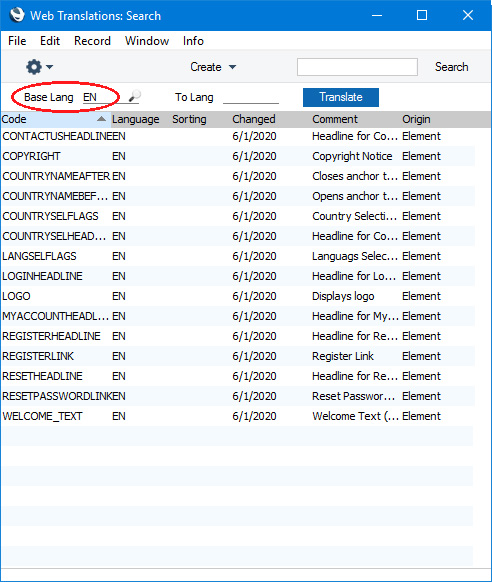Select the WELCOME_TEXT record row

(238, 416)
